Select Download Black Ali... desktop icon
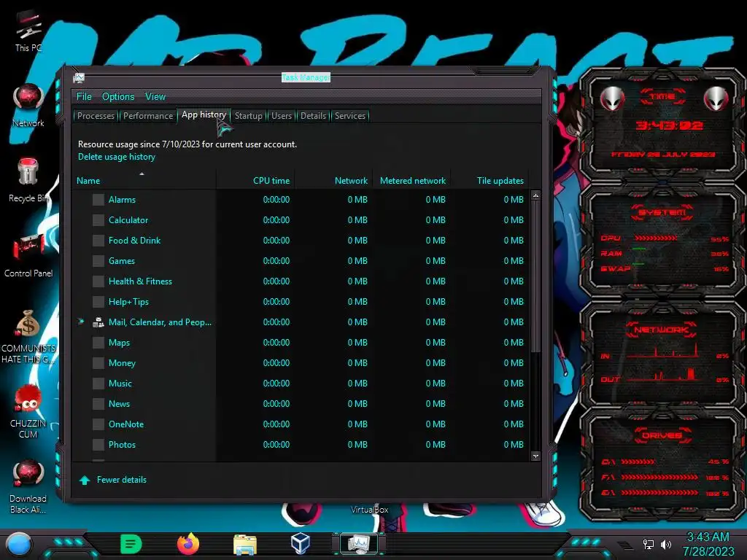The height and width of the screenshot is (560, 747). pyautogui.click(x=28, y=487)
